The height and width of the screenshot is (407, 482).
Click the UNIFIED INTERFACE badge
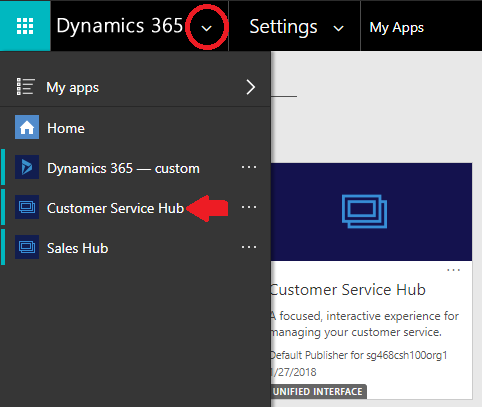coord(318,391)
